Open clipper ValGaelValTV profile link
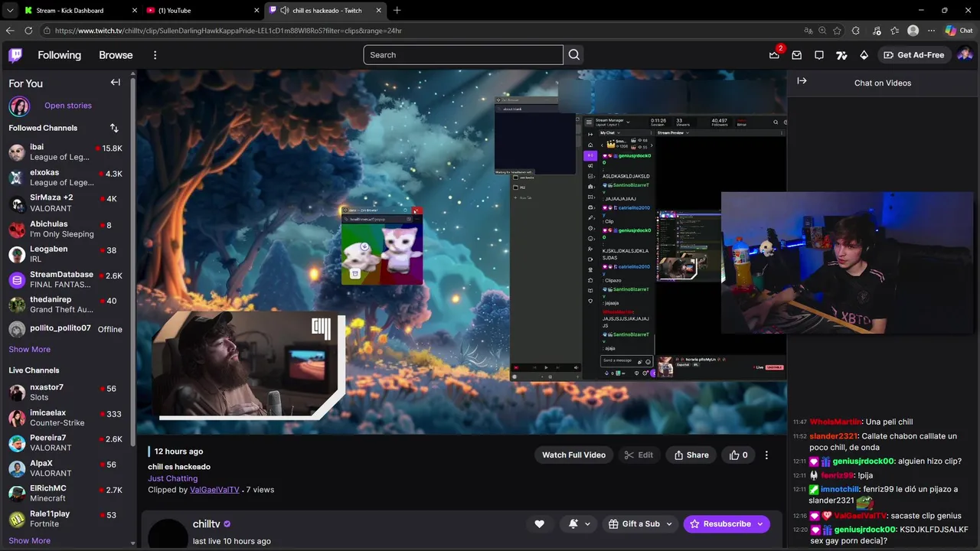The image size is (980, 551). 214,490
